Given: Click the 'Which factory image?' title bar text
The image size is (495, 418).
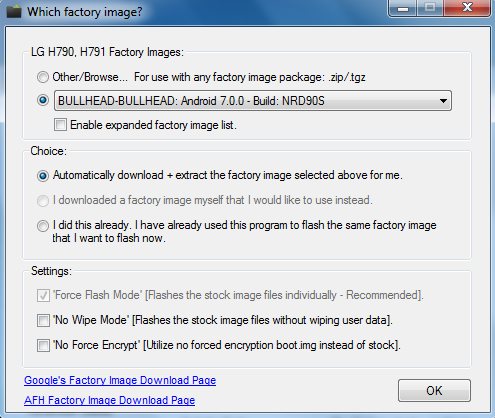Looking at the screenshot, I should coord(85,12).
